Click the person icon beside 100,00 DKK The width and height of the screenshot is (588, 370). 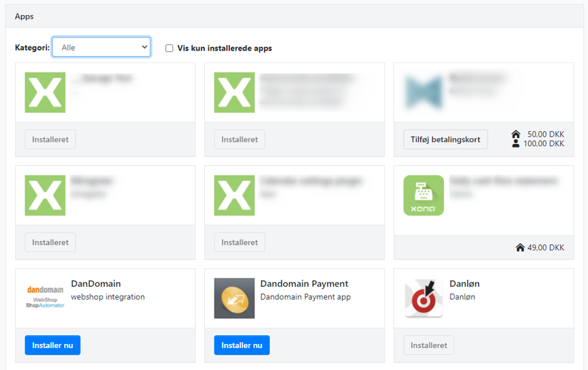(x=516, y=144)
